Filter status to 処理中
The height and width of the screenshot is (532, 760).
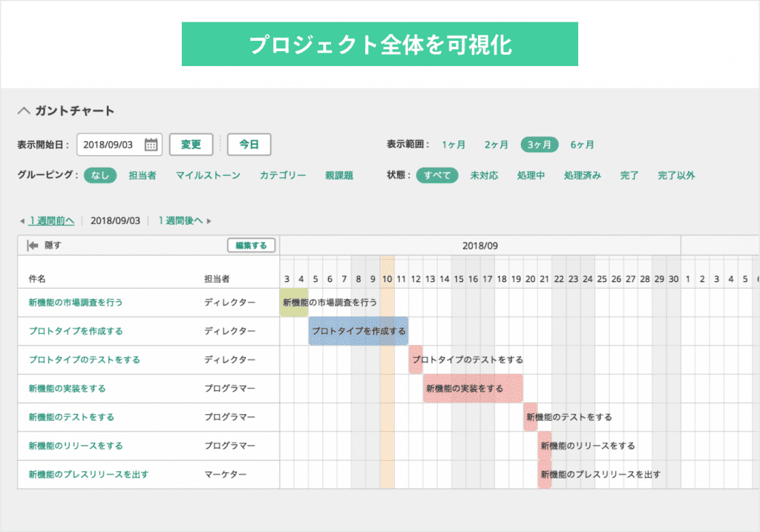pos(531,175)
